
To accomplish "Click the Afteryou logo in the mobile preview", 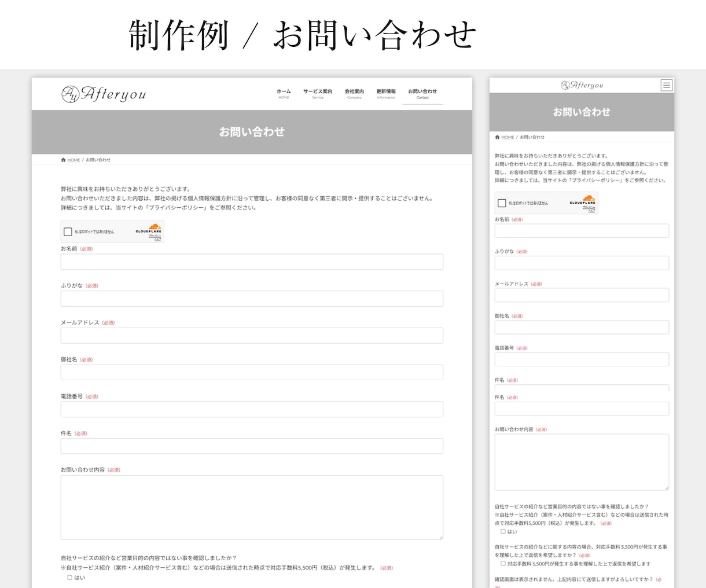I will click(x=582, y=85).
